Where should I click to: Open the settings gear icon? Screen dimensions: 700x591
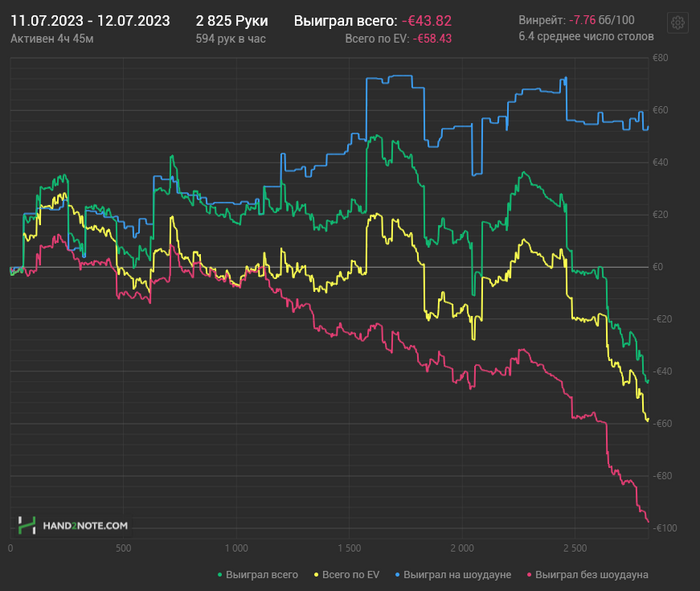tap(678, 22)
